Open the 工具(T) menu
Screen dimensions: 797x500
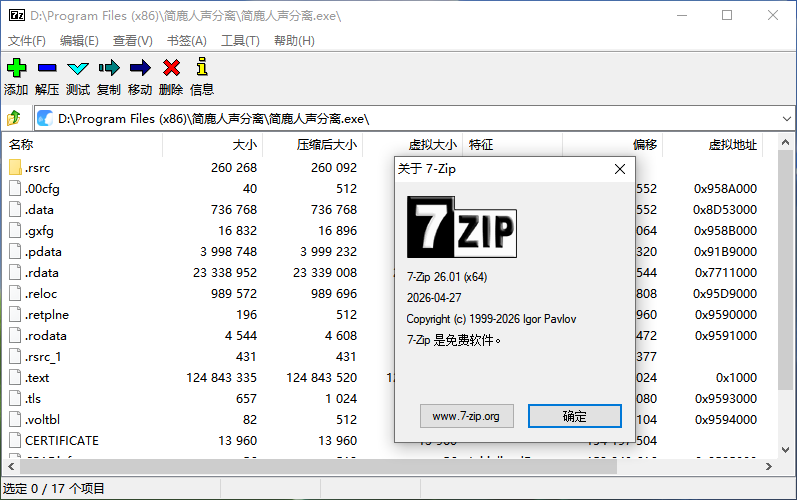tap(240, 41)
